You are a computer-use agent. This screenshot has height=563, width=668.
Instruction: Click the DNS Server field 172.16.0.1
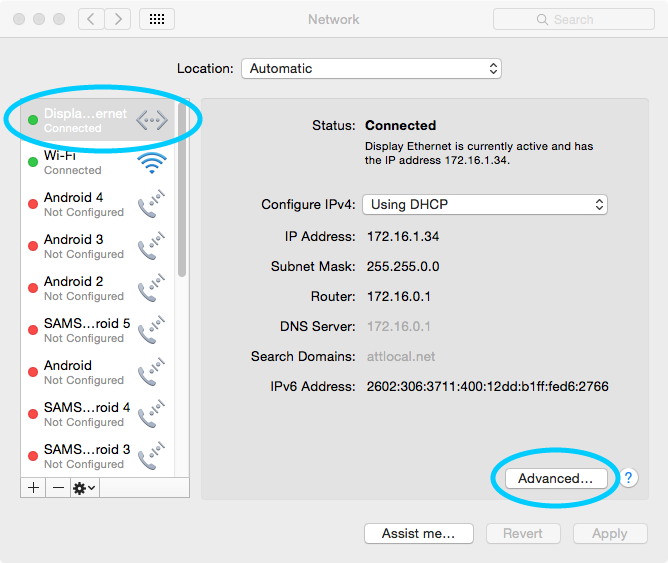(399, 327)
